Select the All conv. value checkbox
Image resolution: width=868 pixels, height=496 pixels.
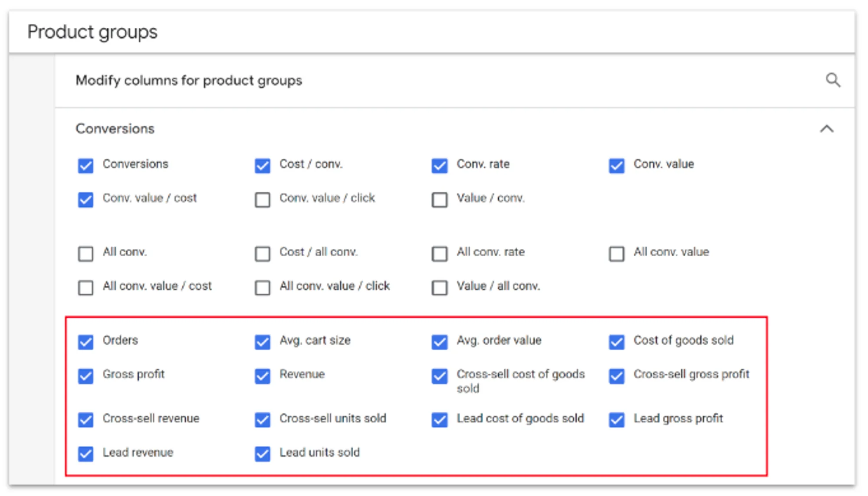[x=617, y=254]
